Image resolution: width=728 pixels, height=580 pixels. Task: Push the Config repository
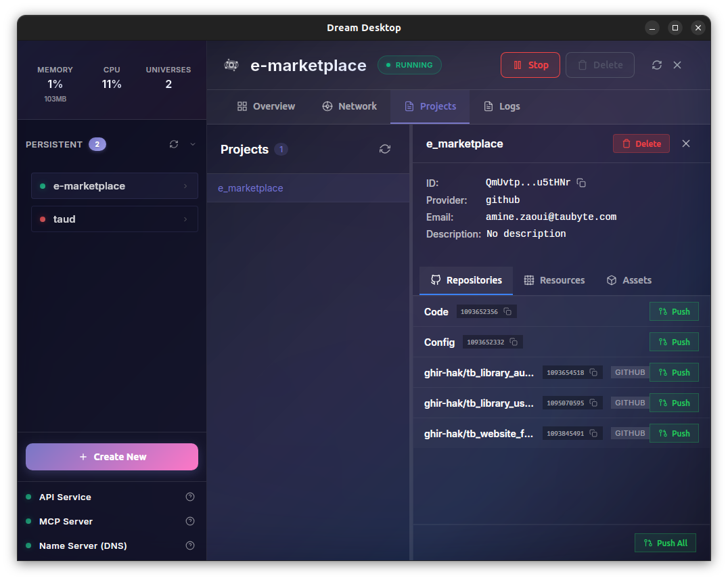pyautogui.click(x=674, y=342)
